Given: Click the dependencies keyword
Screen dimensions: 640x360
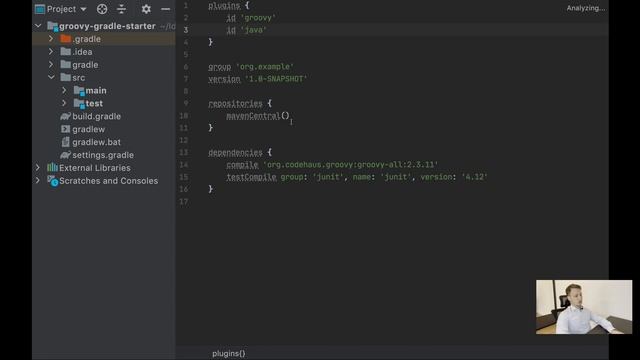Looking at the screenshot, I should tap(235, 153).
